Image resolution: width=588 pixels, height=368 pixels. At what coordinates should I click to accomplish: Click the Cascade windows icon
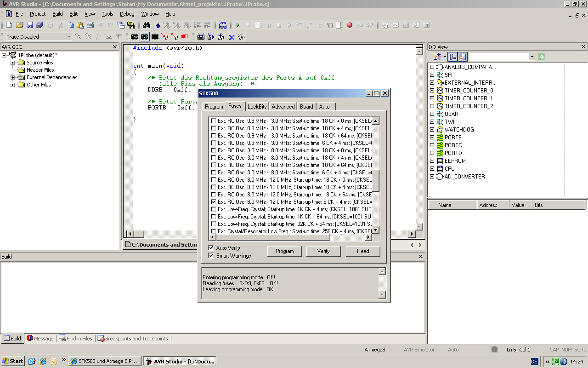(121, 25)
